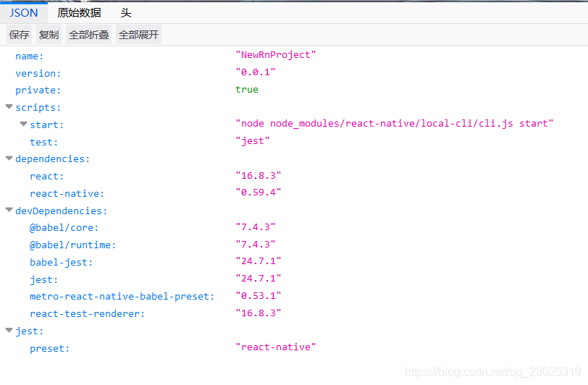This screenshot has width=588, height=385.
Task: Select react-test-renderer's "16.8.3" value
Action: pyautogui.click(x=259, y=313)
